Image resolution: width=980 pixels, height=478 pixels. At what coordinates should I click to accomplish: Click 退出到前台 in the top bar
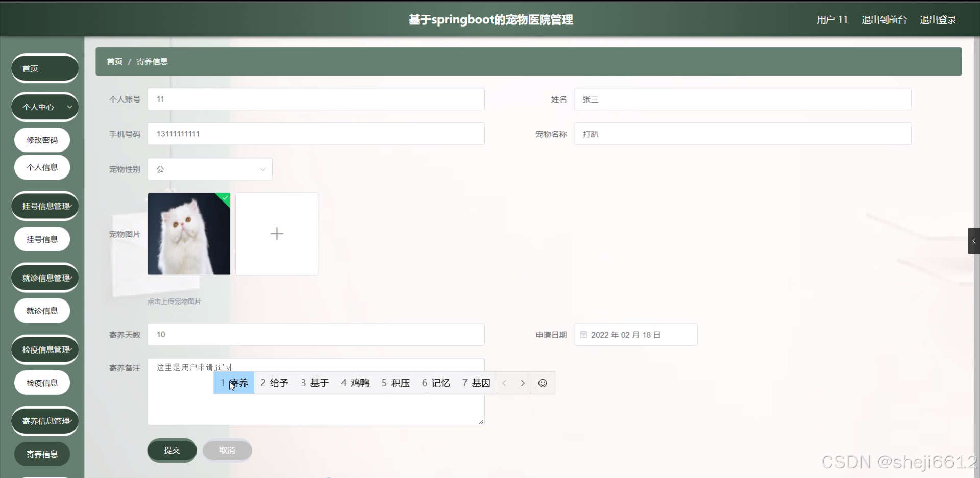coord(884,19)
